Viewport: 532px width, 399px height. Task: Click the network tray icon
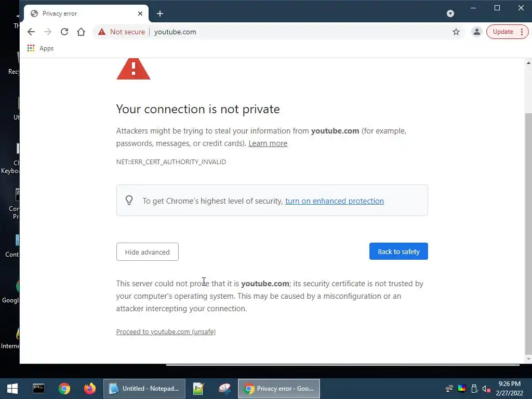[449, 389]
